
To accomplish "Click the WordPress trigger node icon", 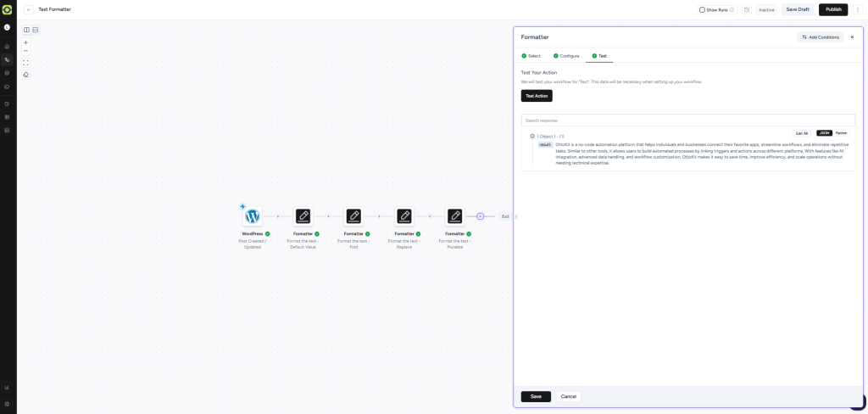I will point(253,216).
